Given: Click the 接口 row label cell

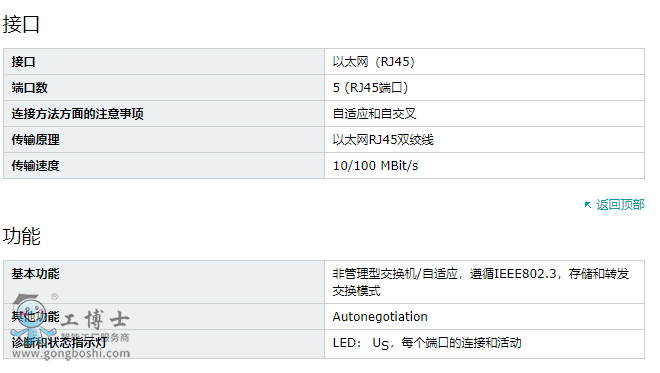Looking at the screenshot, I should pyautogui.click(x=164, y=62).
